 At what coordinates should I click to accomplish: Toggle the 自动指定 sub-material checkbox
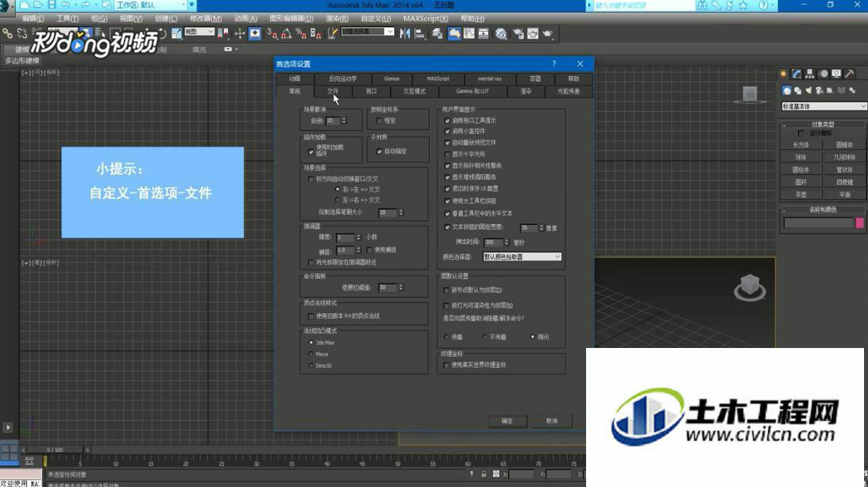379,151
